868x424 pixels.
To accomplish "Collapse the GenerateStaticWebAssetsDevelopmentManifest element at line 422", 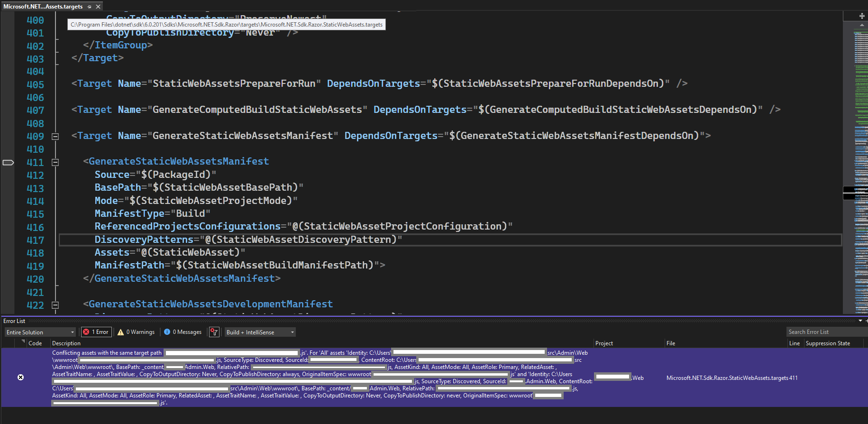I will [55, 305].
